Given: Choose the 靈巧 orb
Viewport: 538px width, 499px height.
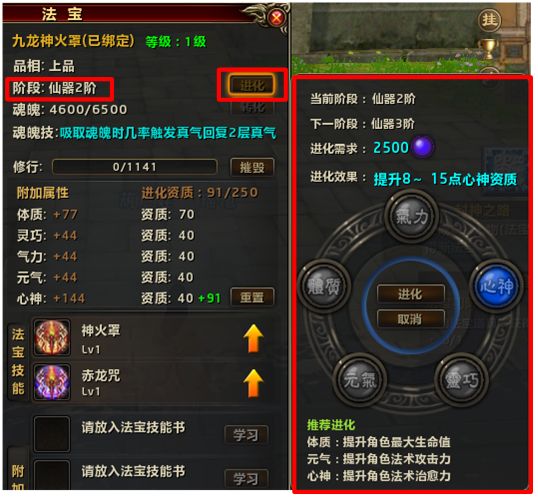Looking at the screenshot, I should (x=461, y=380).
